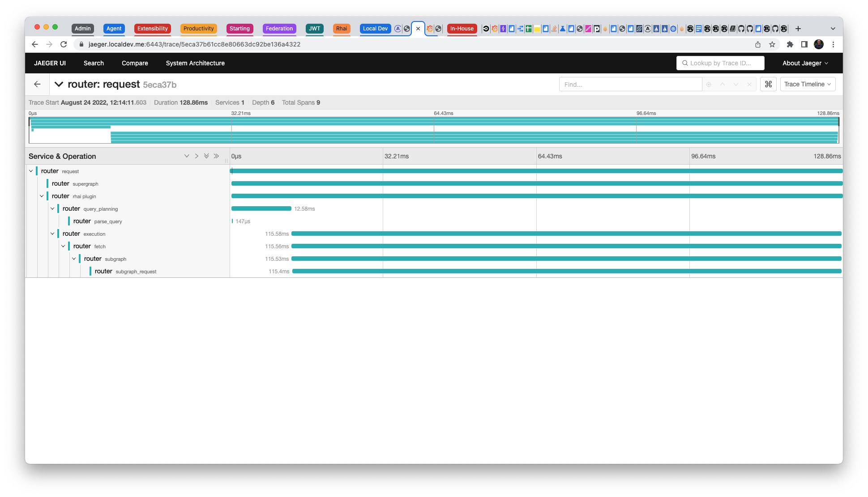Open the browser extensions puzzle icon
This screenshot has height=497, width=868.
[x=790, y=44]
